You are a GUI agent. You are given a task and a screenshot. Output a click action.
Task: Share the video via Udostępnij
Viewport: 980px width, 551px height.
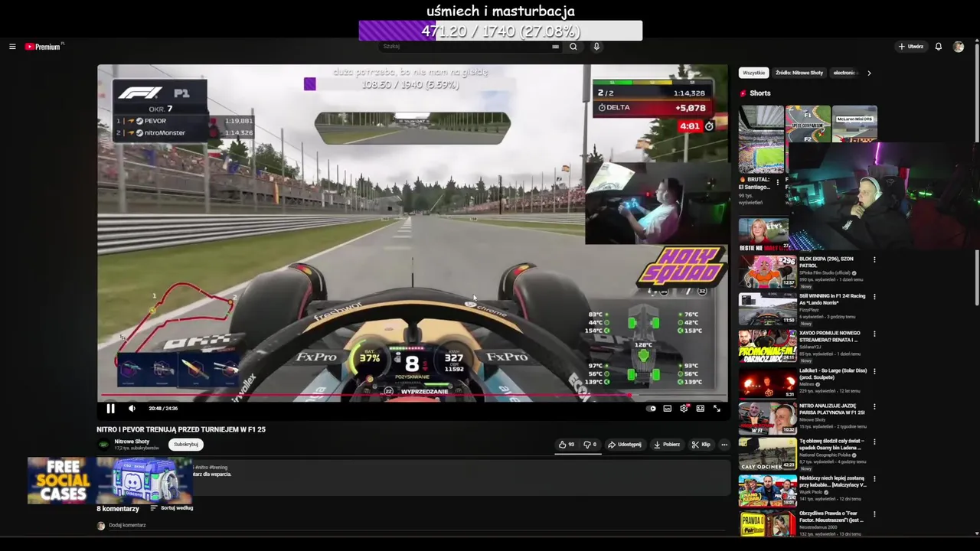(625, 445)
